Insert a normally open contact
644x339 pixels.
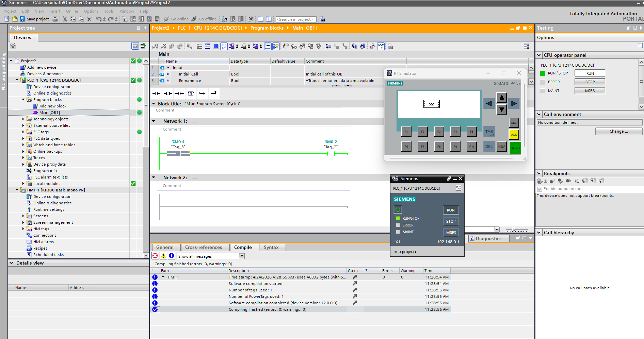156,93
